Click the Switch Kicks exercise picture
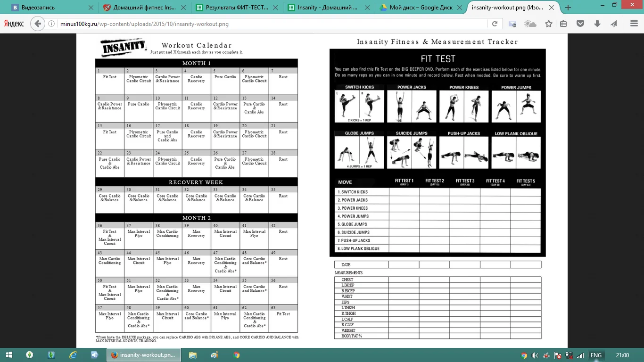Image resolution: width=644 pixels, height=362 pixels. tap(359, 106)
